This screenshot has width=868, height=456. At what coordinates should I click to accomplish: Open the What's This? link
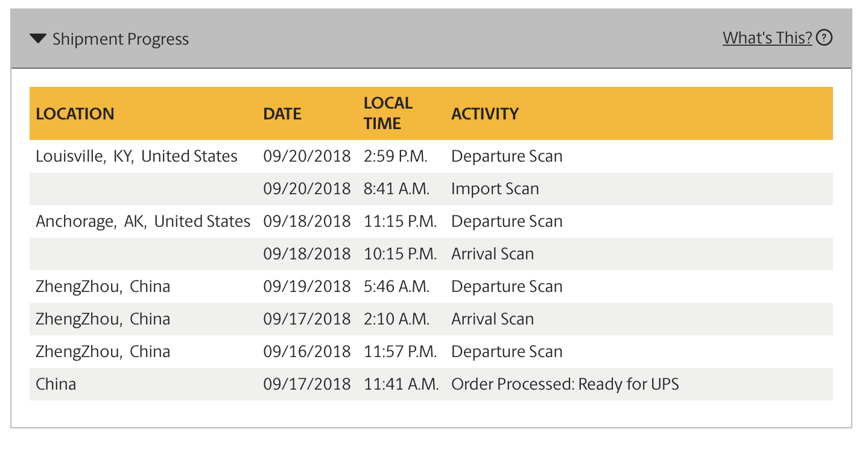click(767, 38)
